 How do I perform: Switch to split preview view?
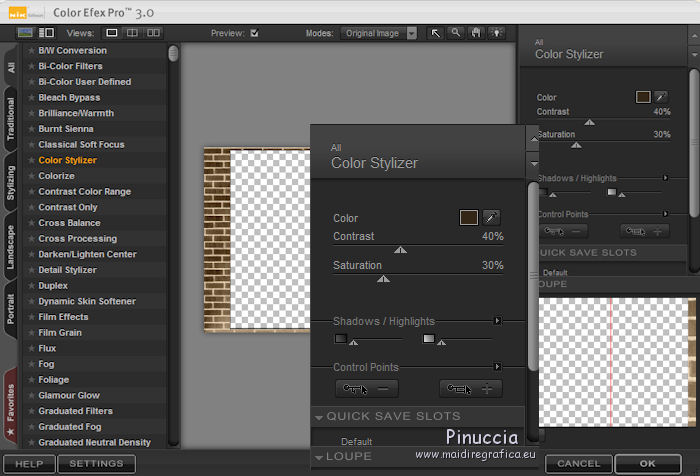[x=133, y=33]
